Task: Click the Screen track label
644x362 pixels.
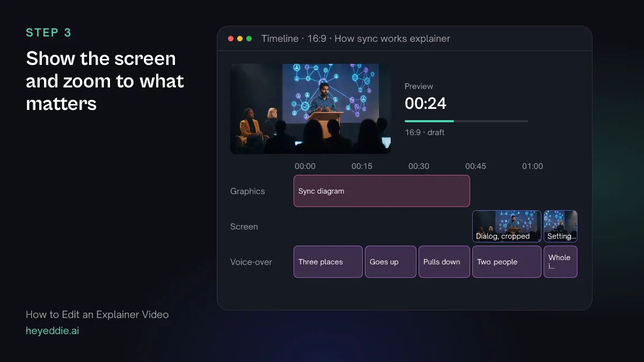Action: pos(244,226)
